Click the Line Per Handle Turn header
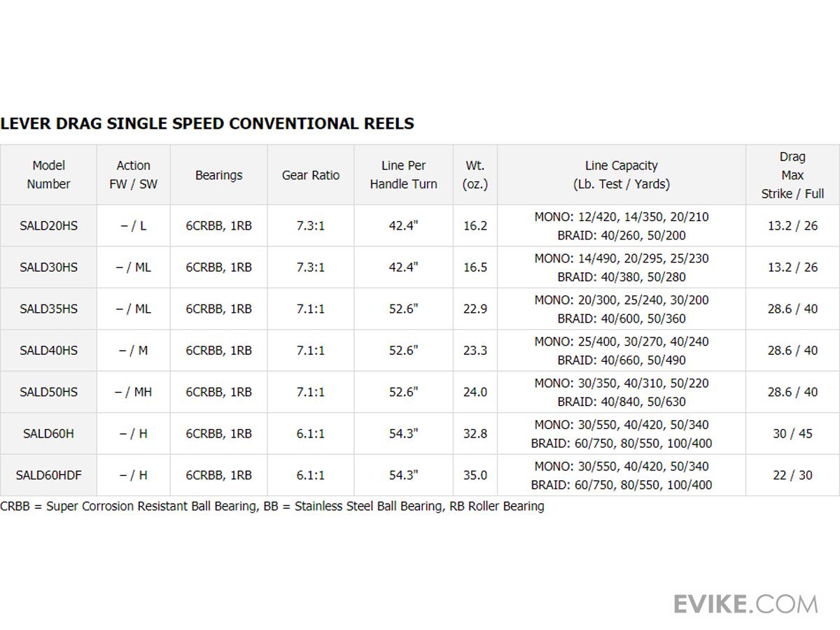The width and height of the screenshot is (840, 630). coord(403,175)
